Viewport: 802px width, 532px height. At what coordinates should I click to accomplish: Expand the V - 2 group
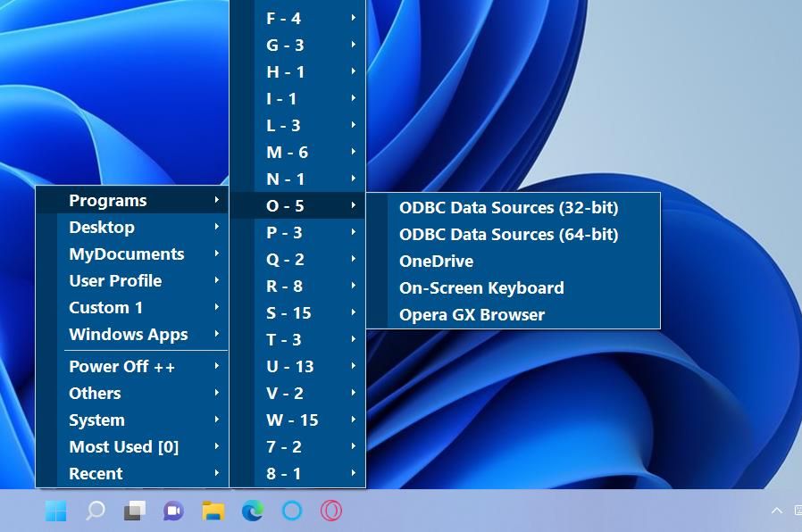(297, 393)
